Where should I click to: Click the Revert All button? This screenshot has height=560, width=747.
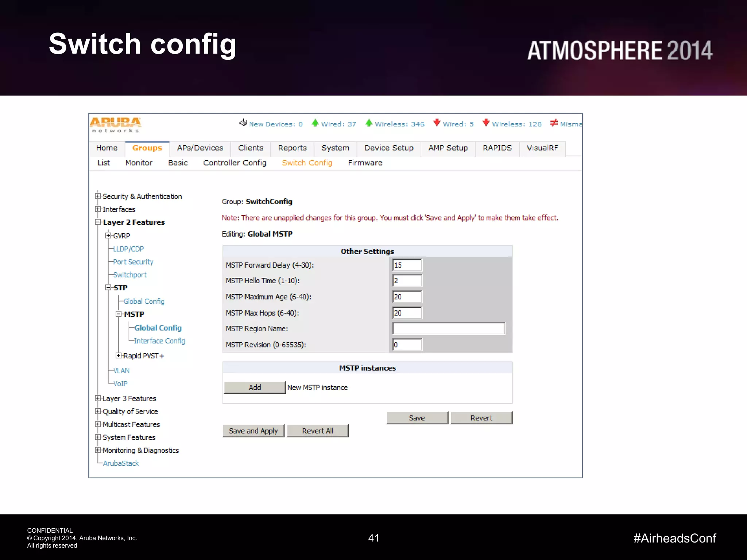(x=318, y=431)
